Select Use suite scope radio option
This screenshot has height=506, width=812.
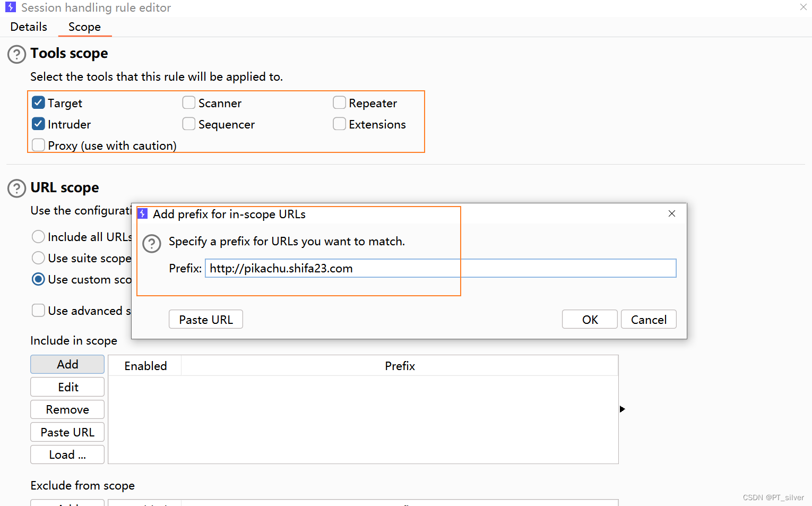pyautogui.click(x=38, y=258)
